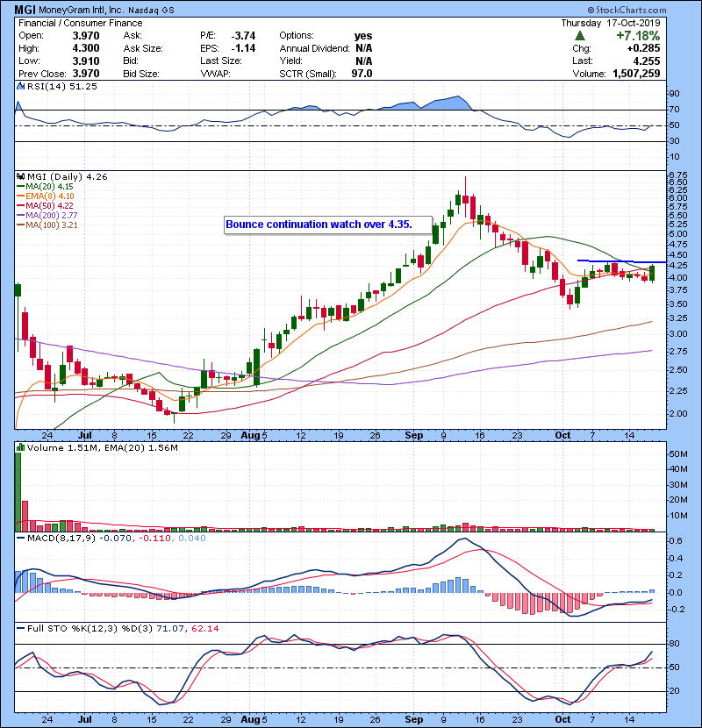Click the Last 4.255 price value
This screenshot has height=728, width=702.
[646, 61]
